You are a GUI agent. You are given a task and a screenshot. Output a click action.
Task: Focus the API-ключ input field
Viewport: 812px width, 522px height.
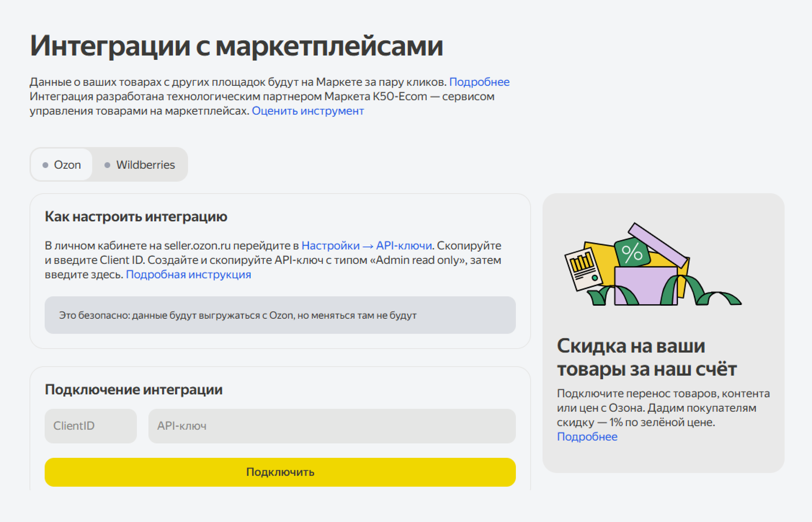[332, 426]
